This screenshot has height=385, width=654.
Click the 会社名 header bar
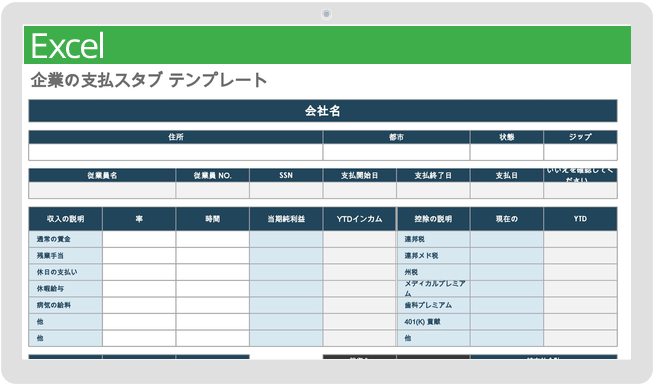(x=323, y=111)
